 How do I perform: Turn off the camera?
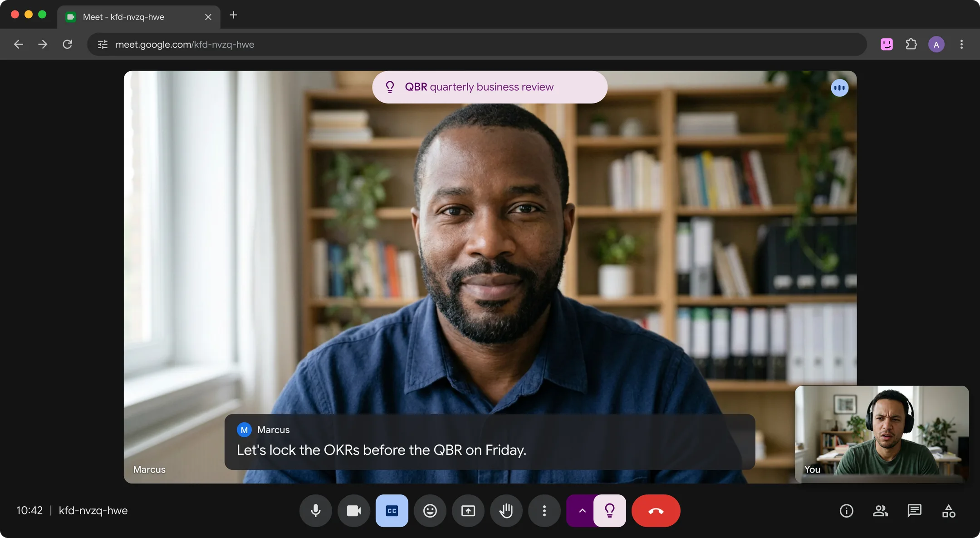coord(354,511)
